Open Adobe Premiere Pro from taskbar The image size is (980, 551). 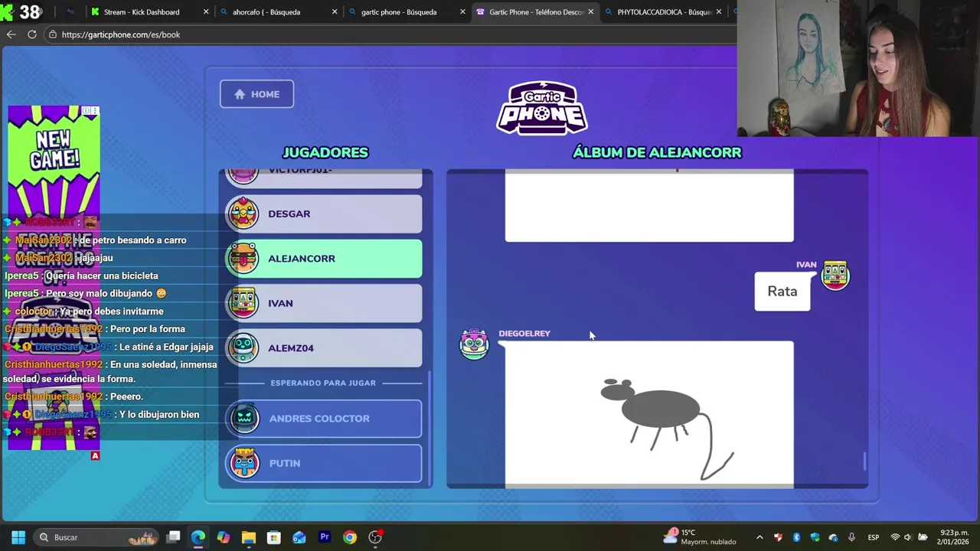tap(324, 537)
